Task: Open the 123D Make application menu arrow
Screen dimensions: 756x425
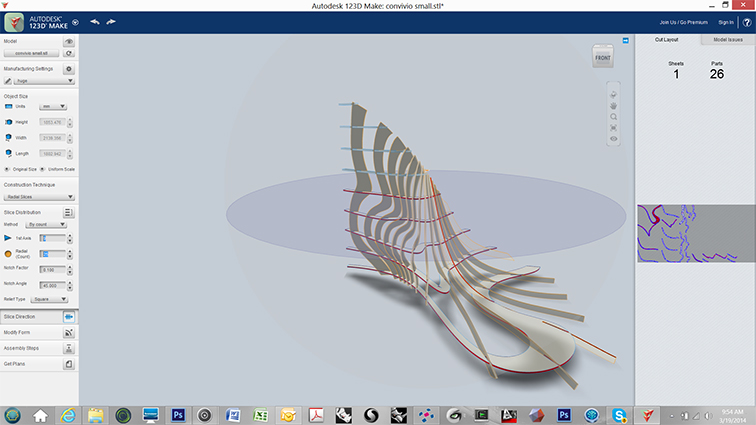Action: tap(75, 22)
